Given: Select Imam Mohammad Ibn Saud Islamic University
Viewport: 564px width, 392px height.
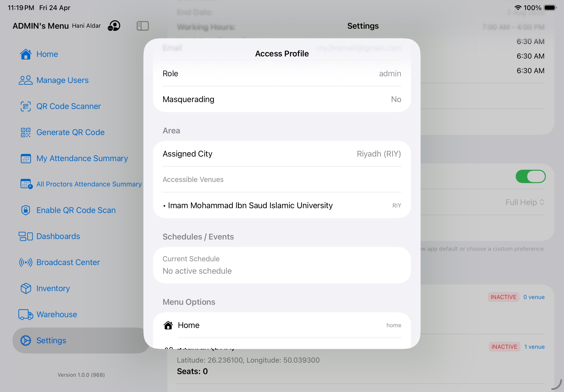Looking at the screenshot, I should coord(250,206).
